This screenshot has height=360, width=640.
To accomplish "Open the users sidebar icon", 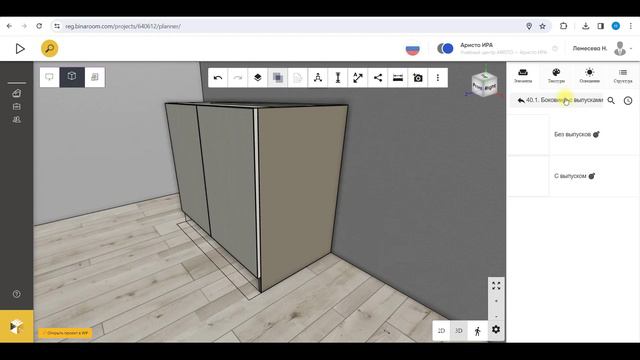I will pyautogui.click(x=17, y=120).
